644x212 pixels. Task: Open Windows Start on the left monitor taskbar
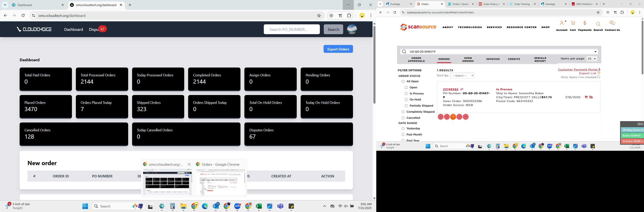tap(85, 206)
